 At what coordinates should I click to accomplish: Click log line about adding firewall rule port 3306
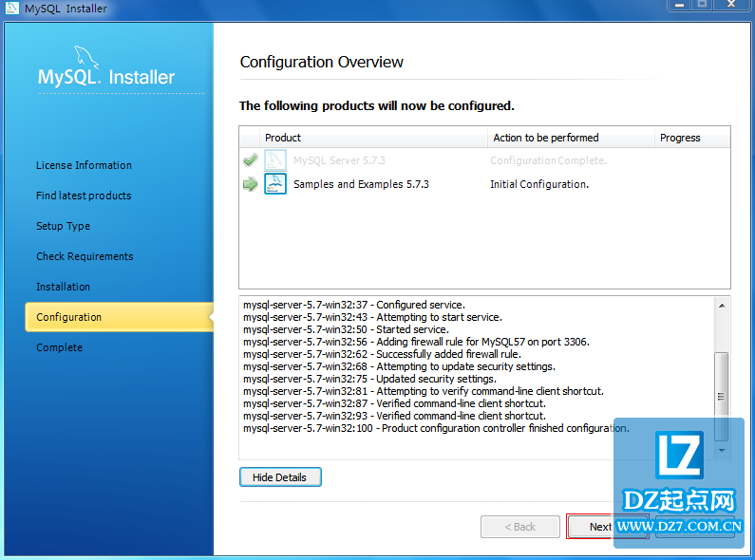click(416, 342)
